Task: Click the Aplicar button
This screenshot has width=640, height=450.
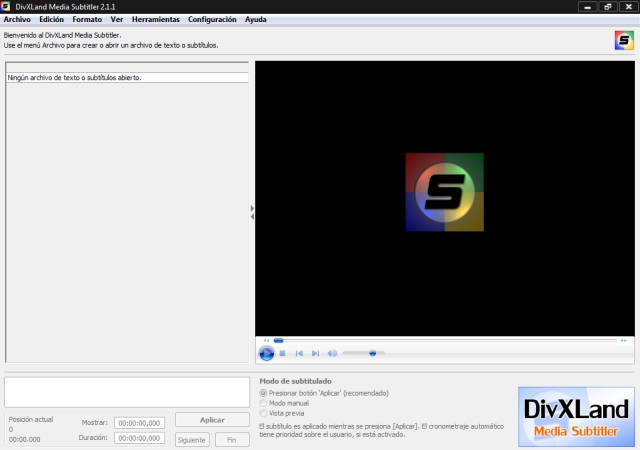Action: (212, 420)
